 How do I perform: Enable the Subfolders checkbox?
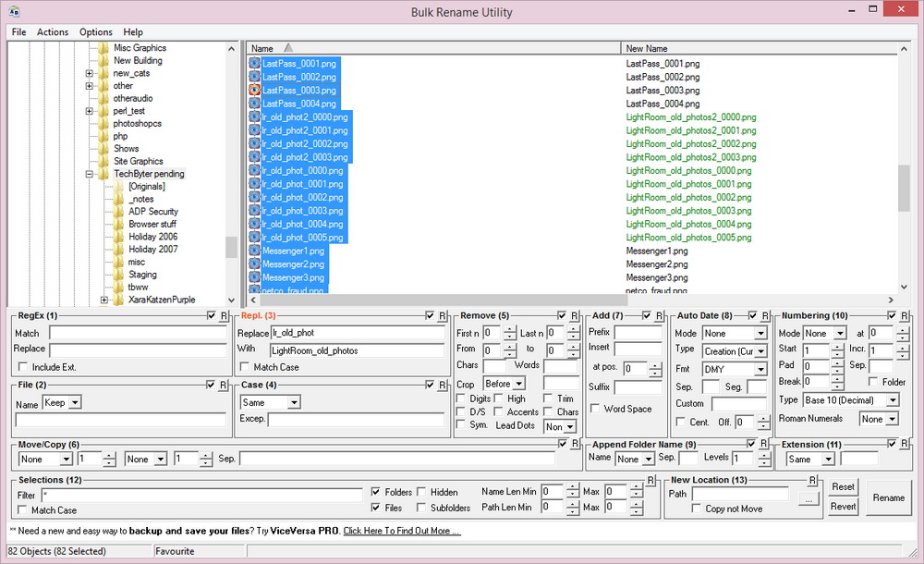click(421, 508)
